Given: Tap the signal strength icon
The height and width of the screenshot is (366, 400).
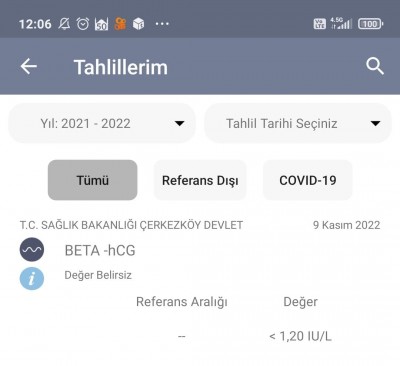Looking at the screenshot, I should point(341,23).
